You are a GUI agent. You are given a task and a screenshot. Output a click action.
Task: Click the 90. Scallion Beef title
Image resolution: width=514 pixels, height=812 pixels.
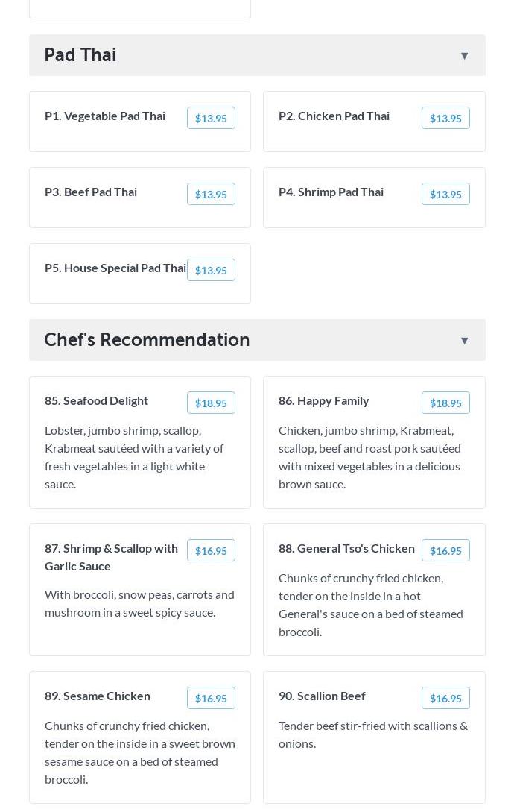tap(322, 696)
